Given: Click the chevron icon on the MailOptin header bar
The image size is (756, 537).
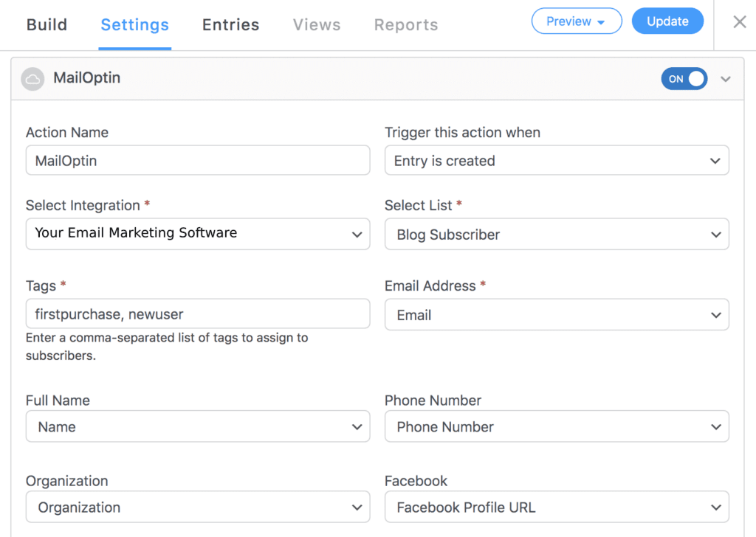Looking at the screenshot, I should pos(726,78).
